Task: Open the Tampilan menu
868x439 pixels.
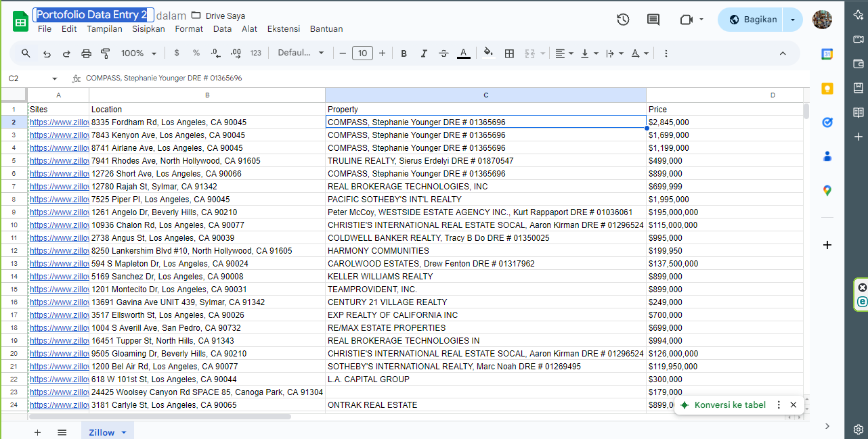Action: pyautogui.click(x=104, y=29)
